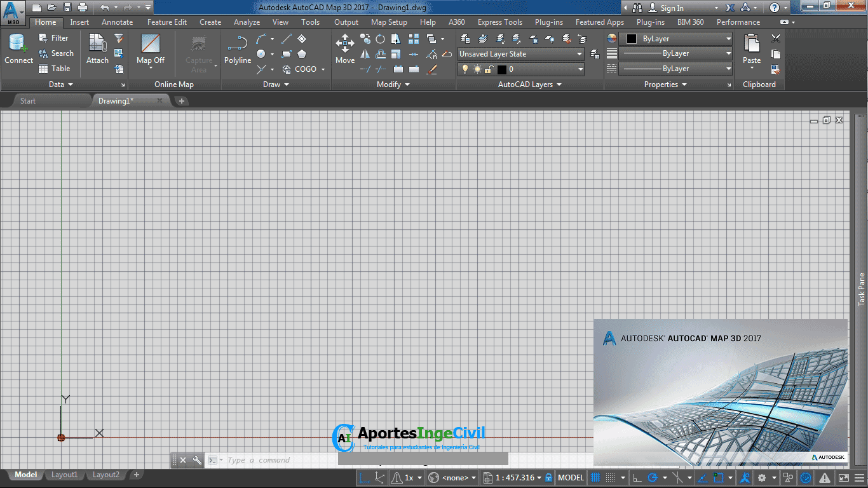Click the Copy clip icon
The height and width of the screenshot is (488, 868).
[x=776, y=54]
